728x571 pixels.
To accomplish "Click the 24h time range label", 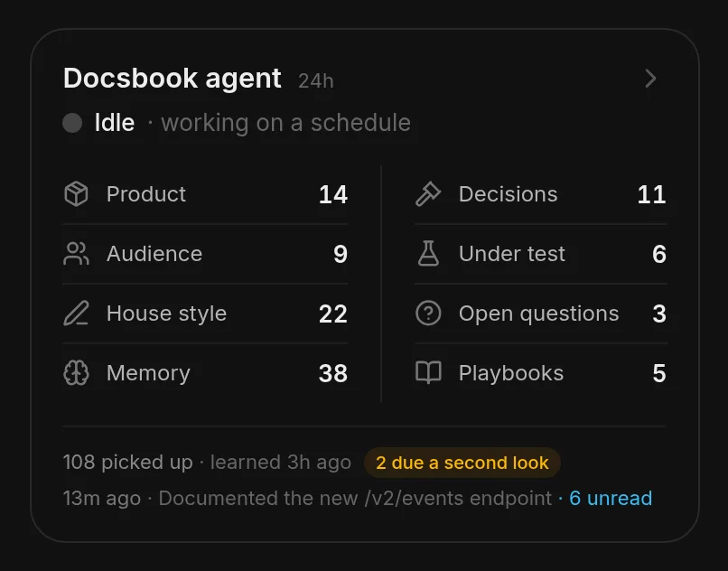I will pyautogui.click(x=316, y=80).
